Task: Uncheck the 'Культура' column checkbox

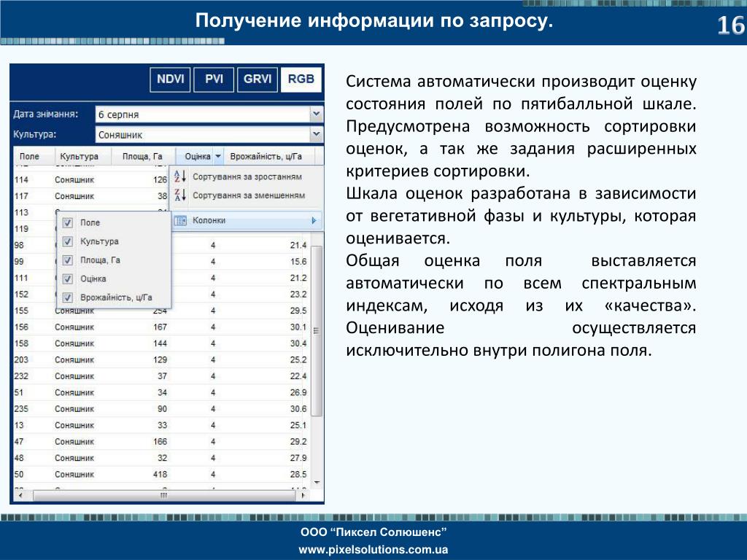Action: [68, 241]
